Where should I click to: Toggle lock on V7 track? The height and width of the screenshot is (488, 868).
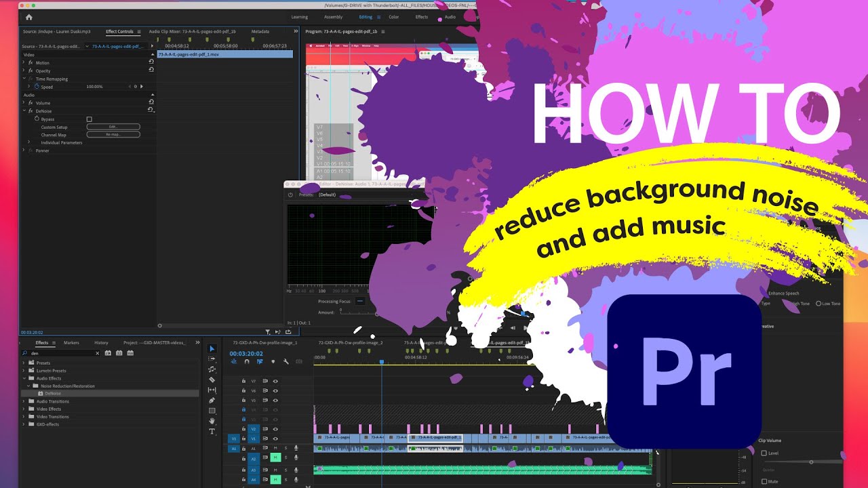[x=243, y=381]
